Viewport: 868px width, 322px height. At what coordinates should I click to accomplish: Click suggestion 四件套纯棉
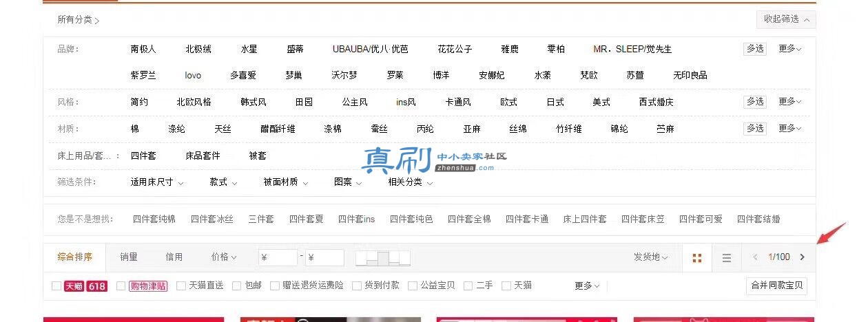[154, 219]
